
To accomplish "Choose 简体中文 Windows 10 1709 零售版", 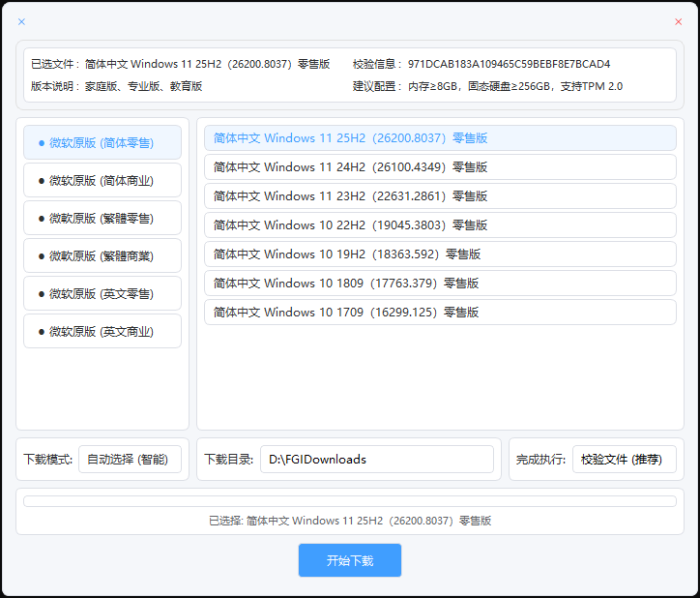I will (440, 313).
